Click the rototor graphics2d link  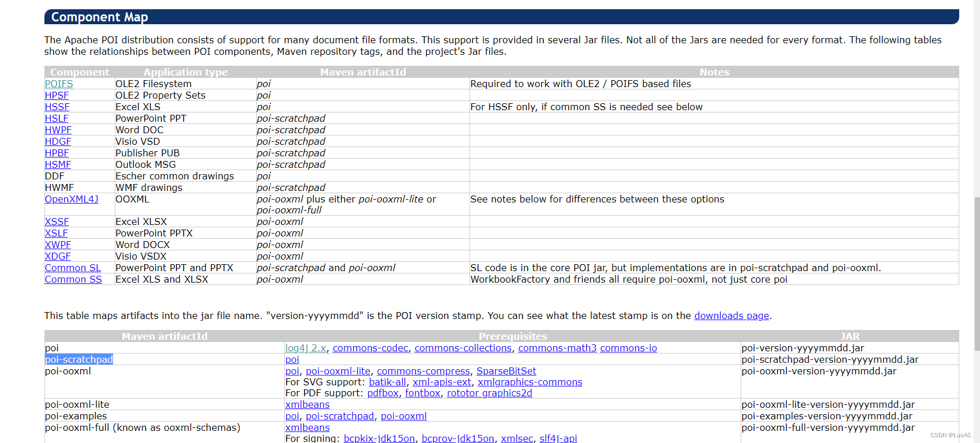tap(489, 393)
